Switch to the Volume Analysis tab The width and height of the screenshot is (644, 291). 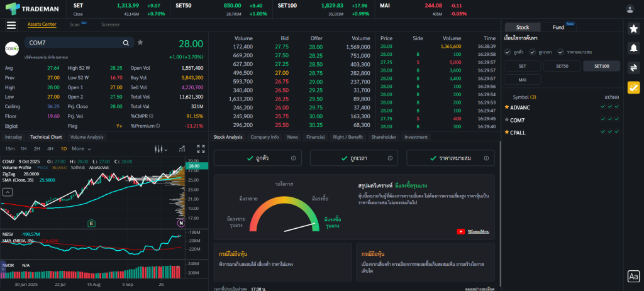pos(87,136)
